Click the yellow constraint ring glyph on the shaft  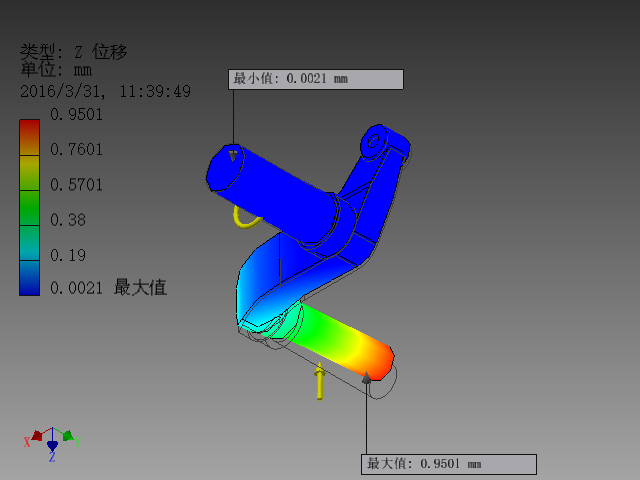(x=246, y=217)
